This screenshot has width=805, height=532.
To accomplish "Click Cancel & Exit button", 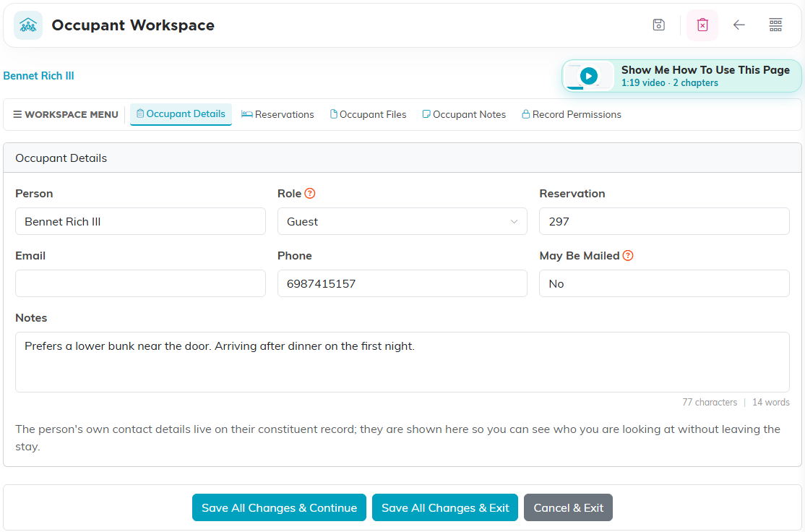I will (568, 507).
